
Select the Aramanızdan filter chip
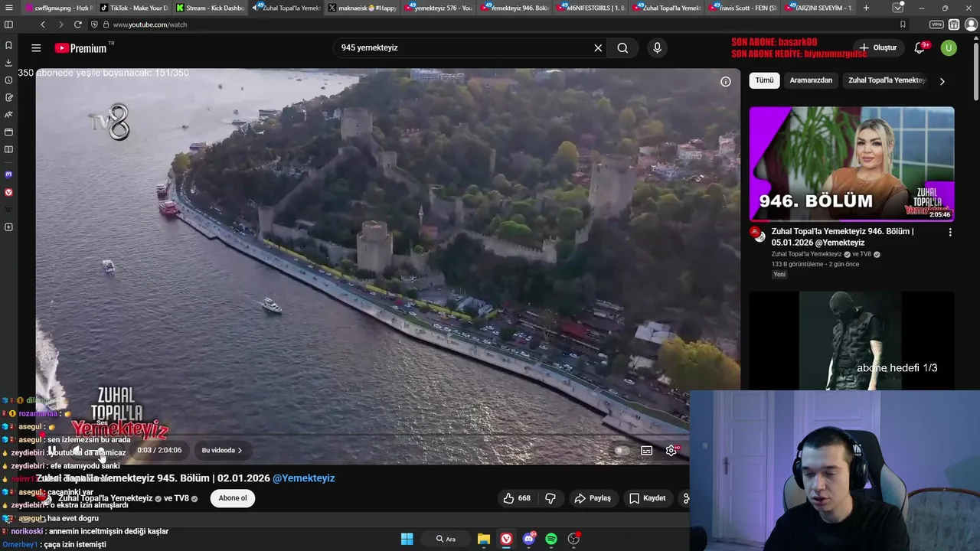tap(811, 80)
